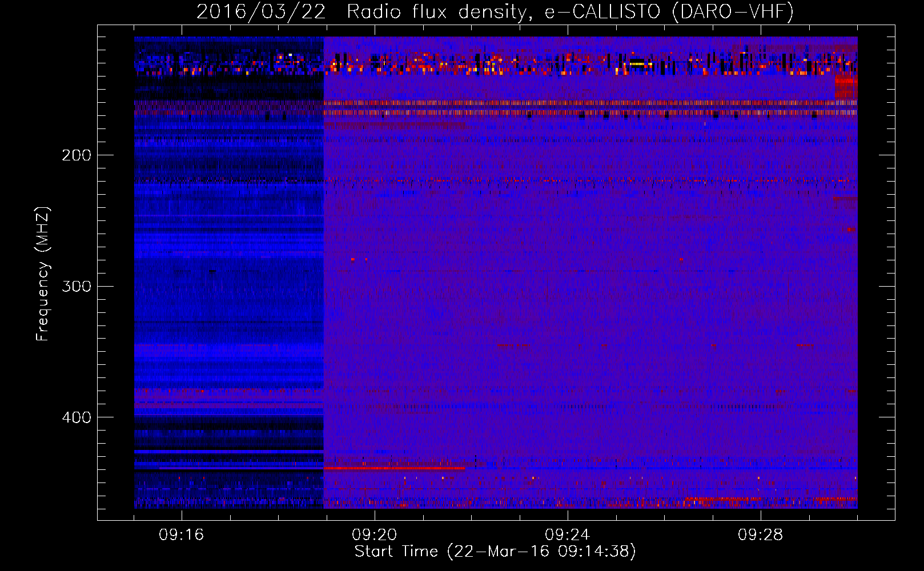Screen dimensions: 924x571
Task: Click the Frequency (MHZ) axis title
Action: click(x=43, y=274)
